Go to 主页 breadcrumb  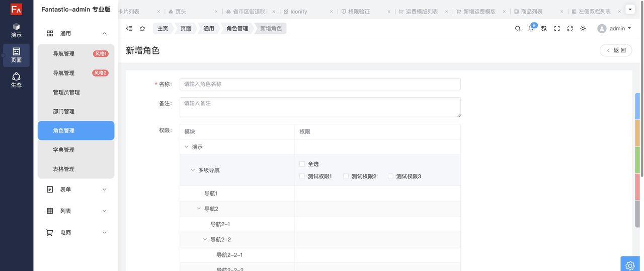click(x=163, y=29)
